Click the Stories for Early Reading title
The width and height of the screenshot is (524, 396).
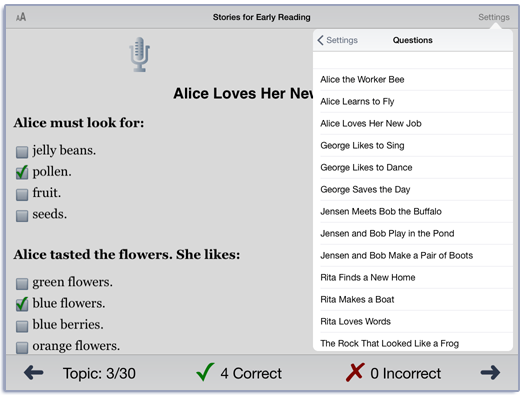click(261, 17)
